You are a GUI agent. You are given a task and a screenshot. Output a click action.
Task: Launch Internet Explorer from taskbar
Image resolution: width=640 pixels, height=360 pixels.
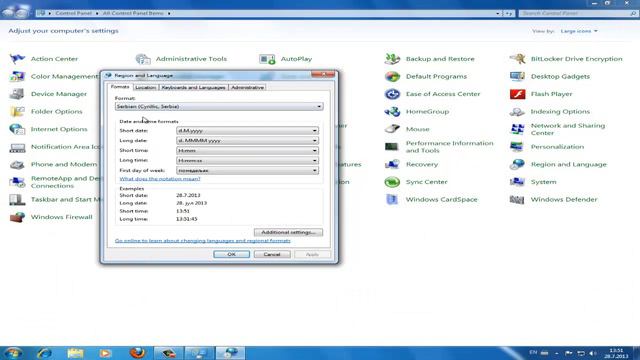pyautogui.click(x=44, y=353)
